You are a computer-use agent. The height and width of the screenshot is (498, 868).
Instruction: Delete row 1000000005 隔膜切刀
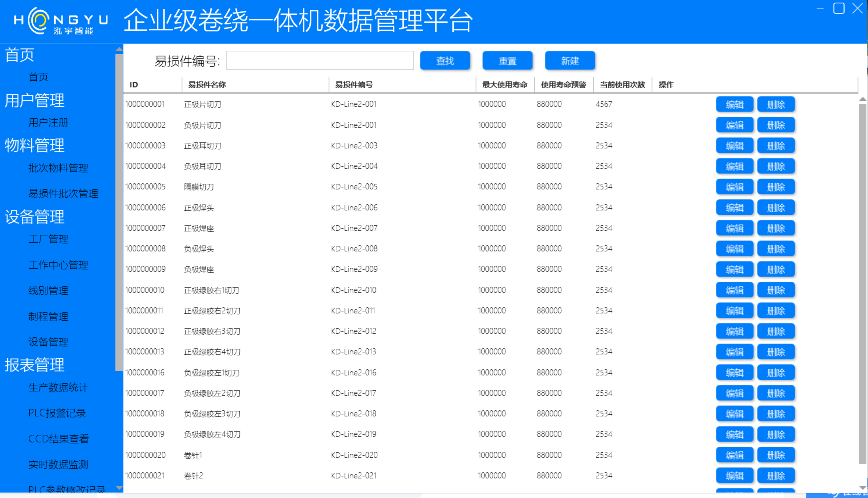tap(776, 187)
